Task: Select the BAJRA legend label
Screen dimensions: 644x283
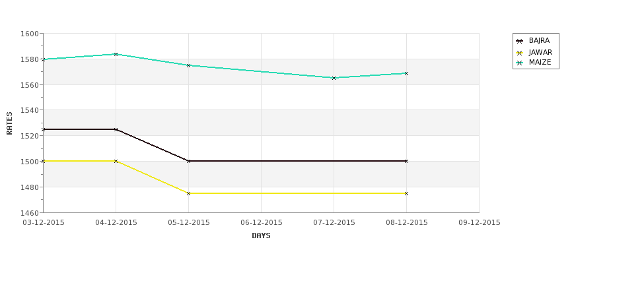Action: coord(539,41)
